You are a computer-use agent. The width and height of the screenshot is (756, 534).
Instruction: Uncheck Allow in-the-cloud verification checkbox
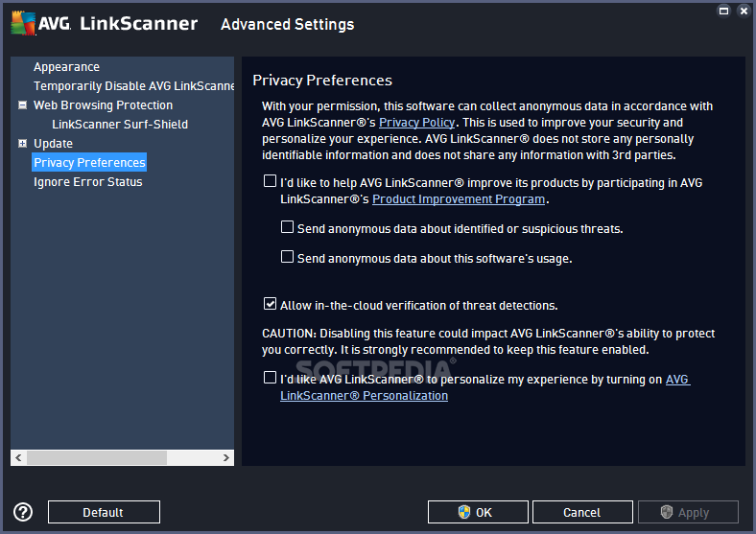click(270, 304)
